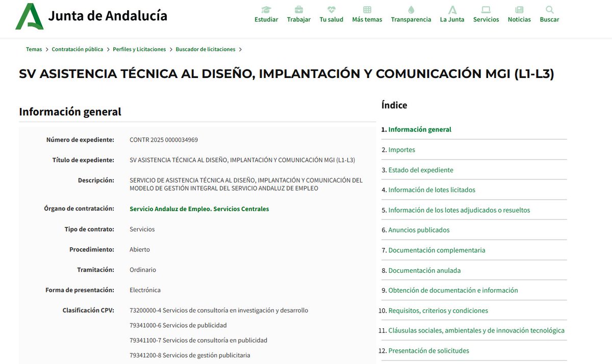
Task: Select the Descripción value text
Action: 246,184
